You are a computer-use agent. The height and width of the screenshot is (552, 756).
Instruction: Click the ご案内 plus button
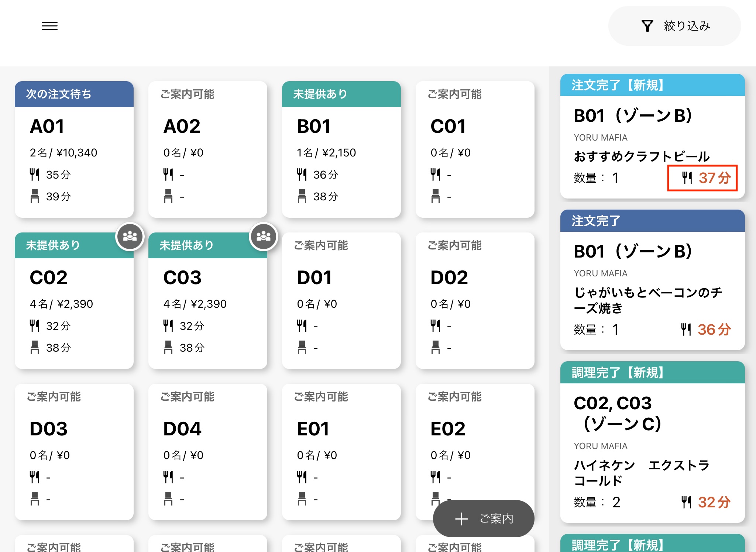[x=483, y=518]
